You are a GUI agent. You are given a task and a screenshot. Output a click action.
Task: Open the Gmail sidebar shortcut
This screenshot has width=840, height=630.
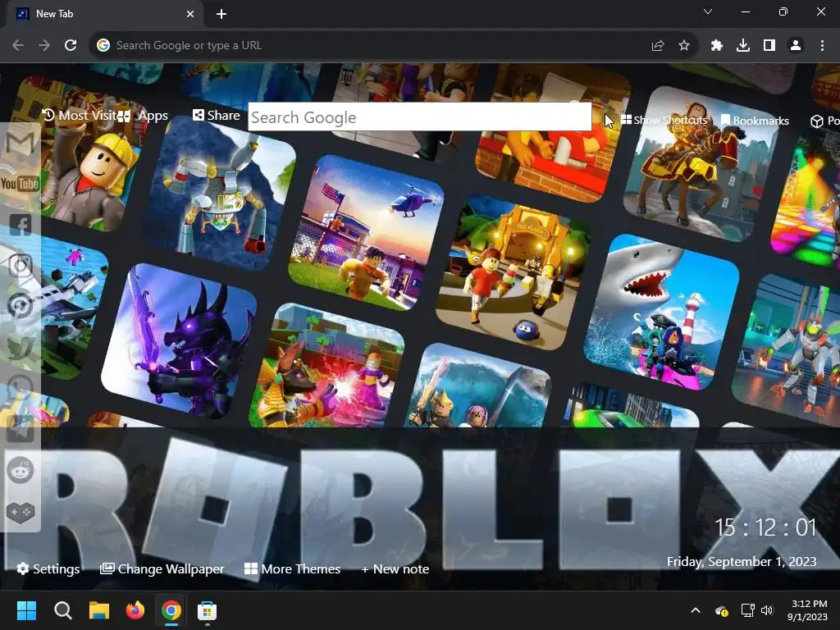pyautogui.click(x=21, y=143)
